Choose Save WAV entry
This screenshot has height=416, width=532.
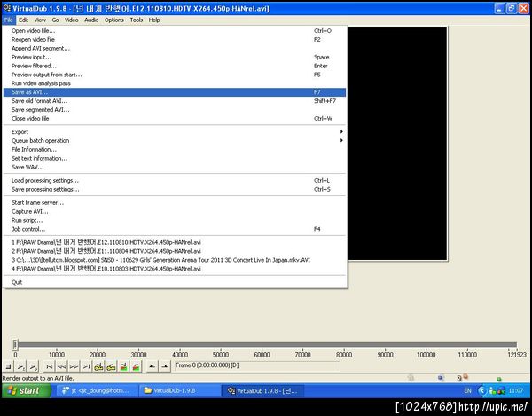(x=175, y=168)
